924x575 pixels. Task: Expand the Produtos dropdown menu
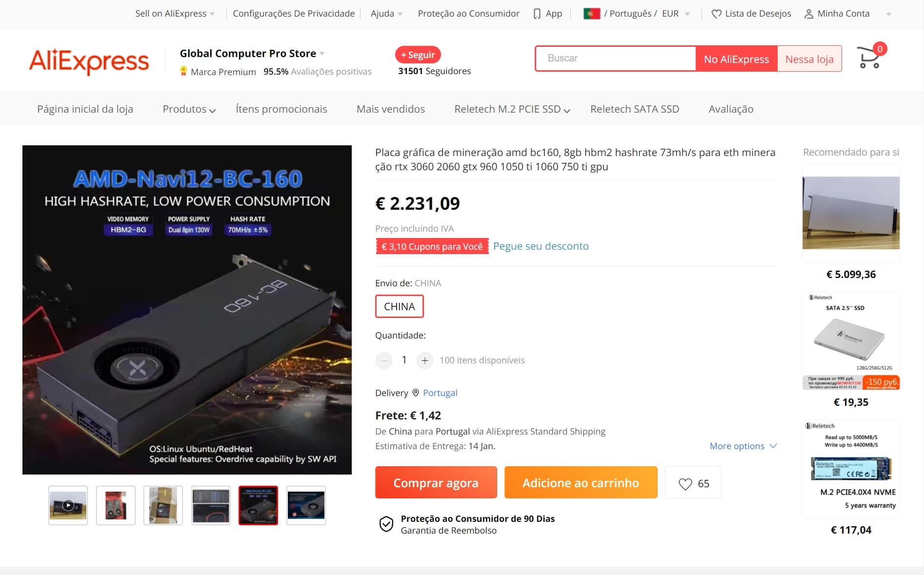[x=189, y=109]
